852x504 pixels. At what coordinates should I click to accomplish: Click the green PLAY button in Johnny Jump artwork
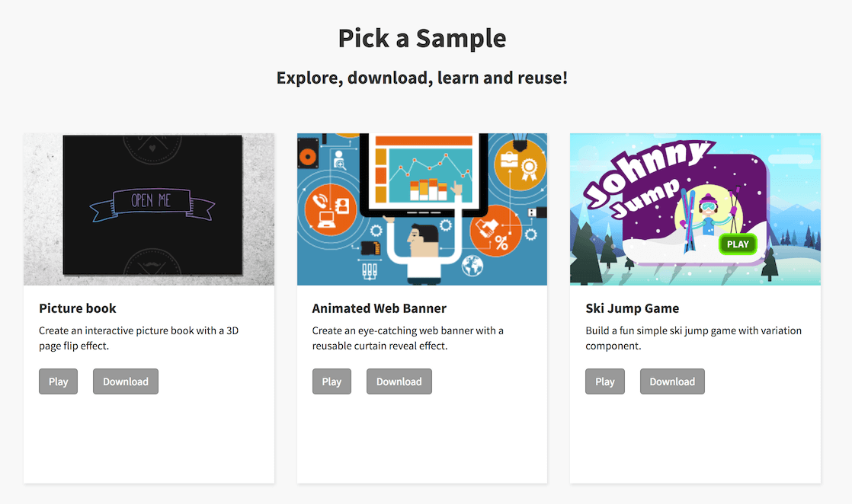[738, 244]
